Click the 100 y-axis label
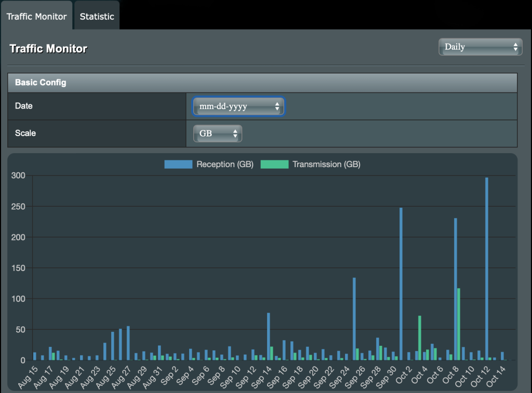This screenshot has width=532, height=393. [x=18, y=299]
